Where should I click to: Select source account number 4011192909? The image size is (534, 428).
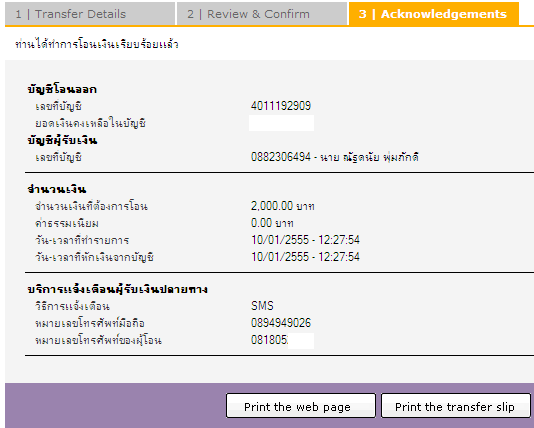click(x=281, y=106)
